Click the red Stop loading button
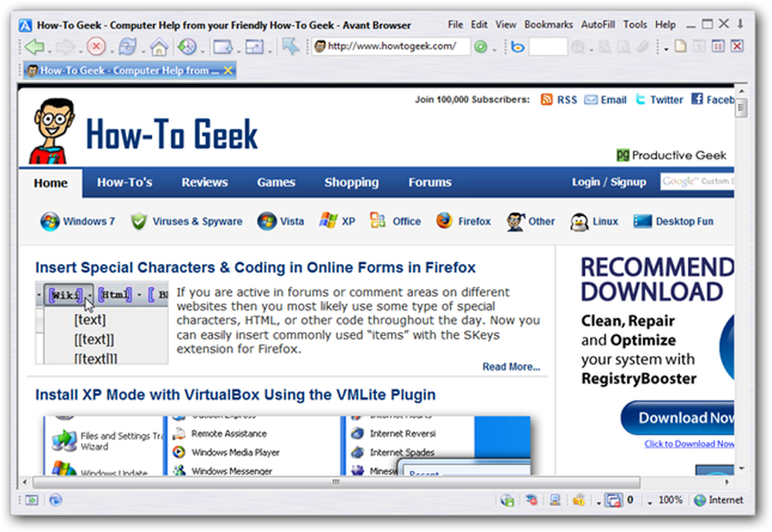This screenshot has height=532, width=772. click(96, 47)
